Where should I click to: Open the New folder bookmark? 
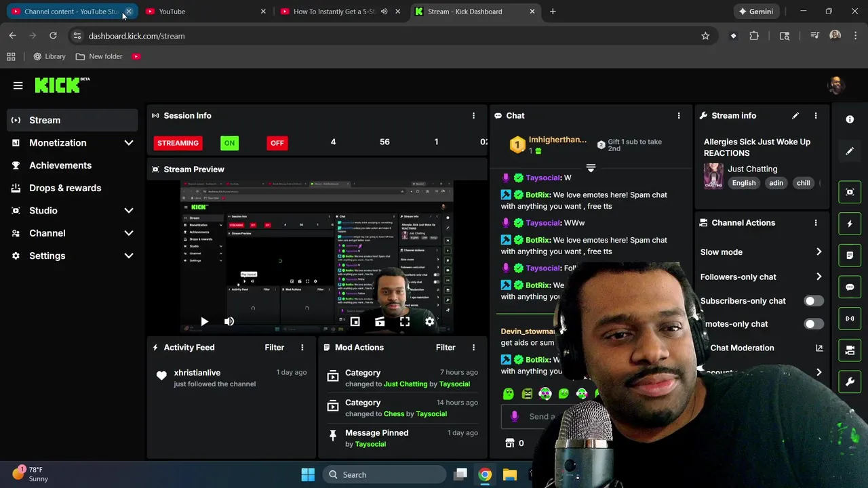pos(99,56)
